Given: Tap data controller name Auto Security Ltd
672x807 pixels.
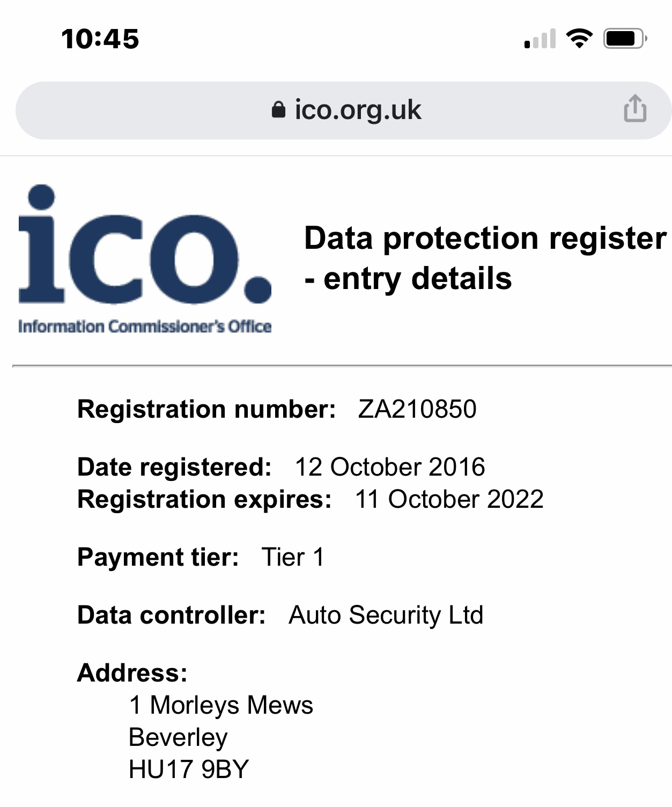Looking at the screenshot, I should coord(386,615).
